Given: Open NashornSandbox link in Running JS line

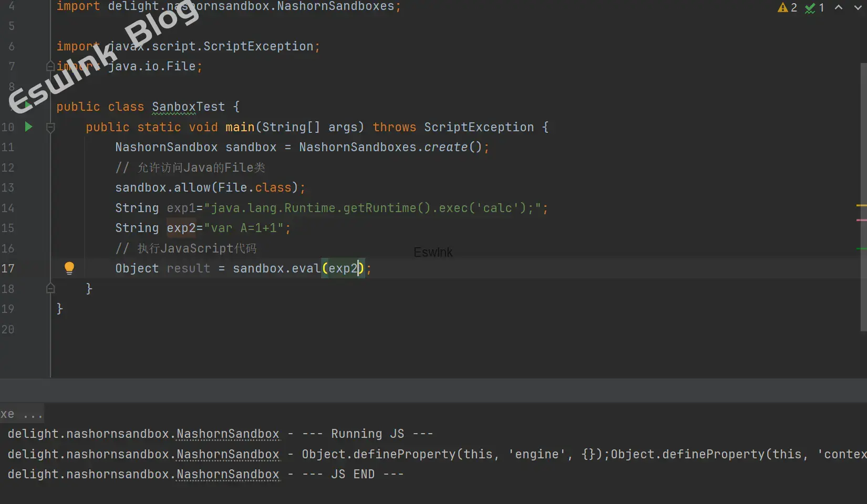Looking at the screenshot, I should tap(228, 434).
